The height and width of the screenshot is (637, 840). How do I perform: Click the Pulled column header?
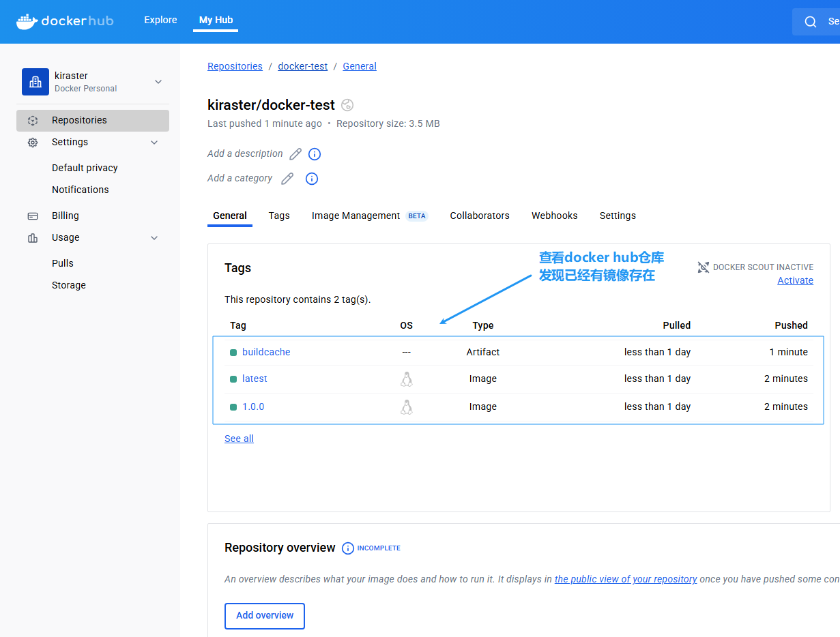coord(677,325)
